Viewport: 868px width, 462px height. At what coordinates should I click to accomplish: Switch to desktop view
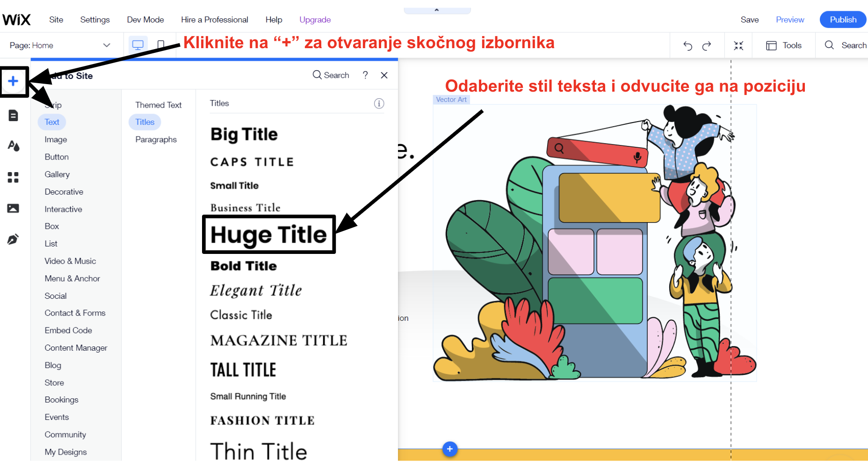click(138, 45)
